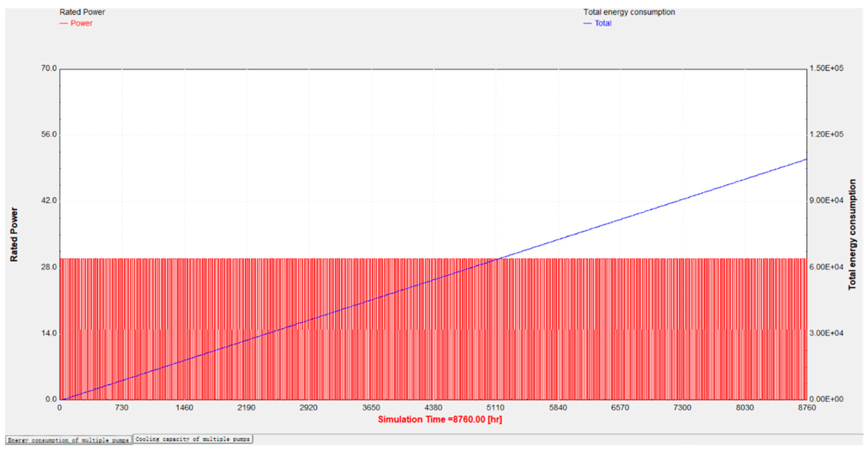Click the Rated Power legend heading
The image size is (868, 451).
tap(82, 12)
